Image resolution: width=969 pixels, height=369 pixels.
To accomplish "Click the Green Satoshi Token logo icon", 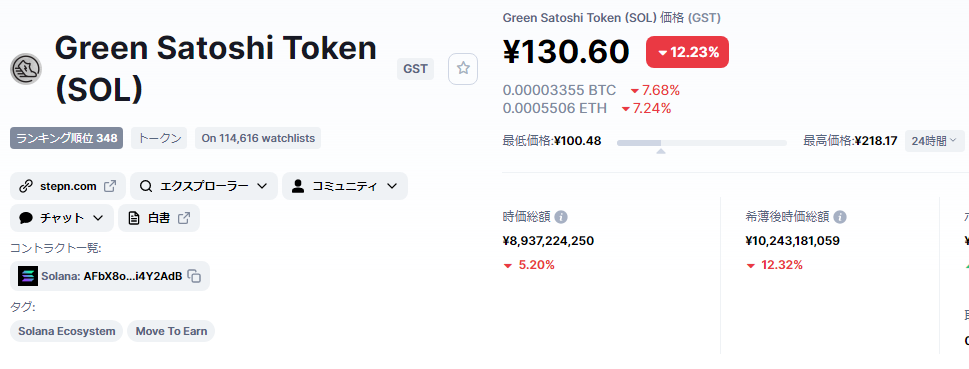I will coord(26,69).
